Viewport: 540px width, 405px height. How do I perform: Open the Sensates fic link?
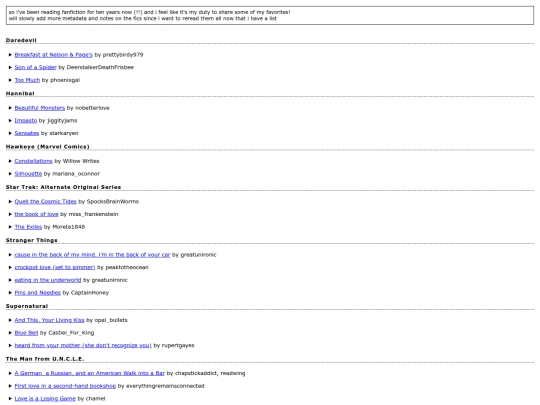pyautogui.click(x=27, y=133)
